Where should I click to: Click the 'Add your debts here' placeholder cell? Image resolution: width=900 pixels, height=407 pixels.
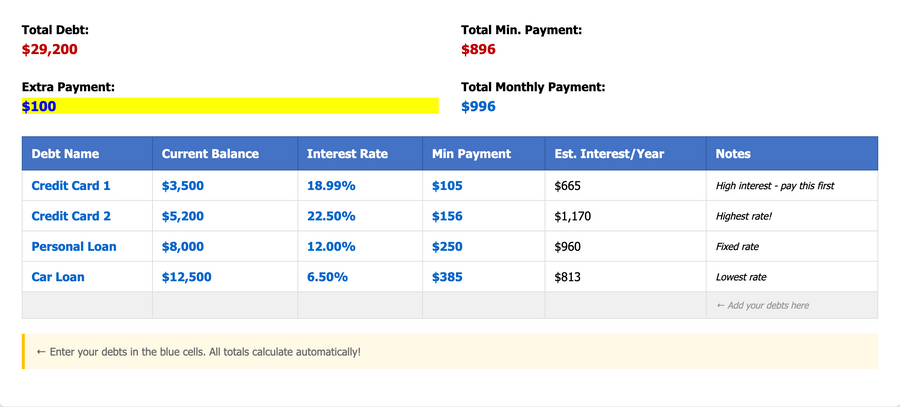[x=792, y=305]
